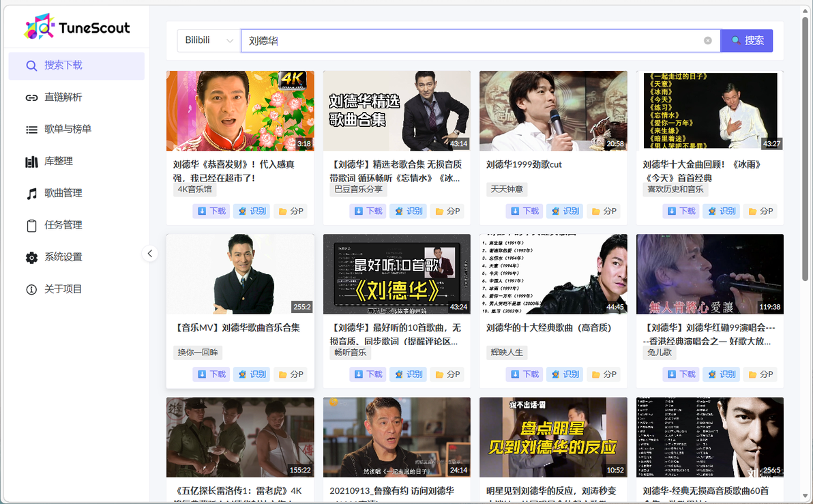Click the info icon for 关于项目
813x504 pixels.
31,289
